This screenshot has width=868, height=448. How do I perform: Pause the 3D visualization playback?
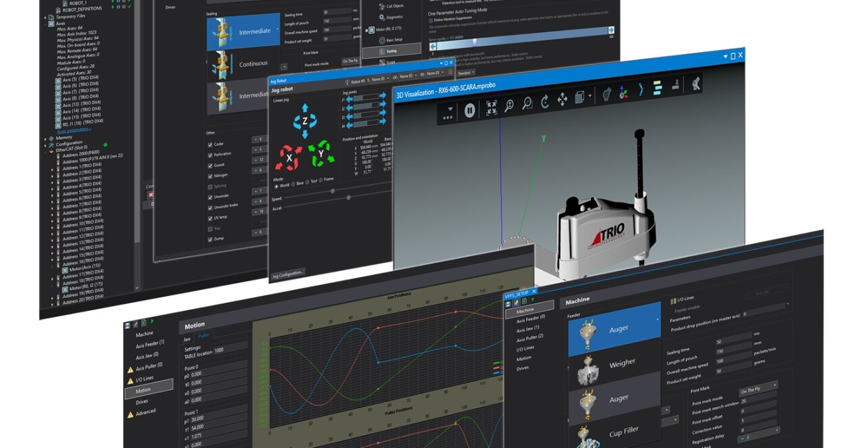470,111
